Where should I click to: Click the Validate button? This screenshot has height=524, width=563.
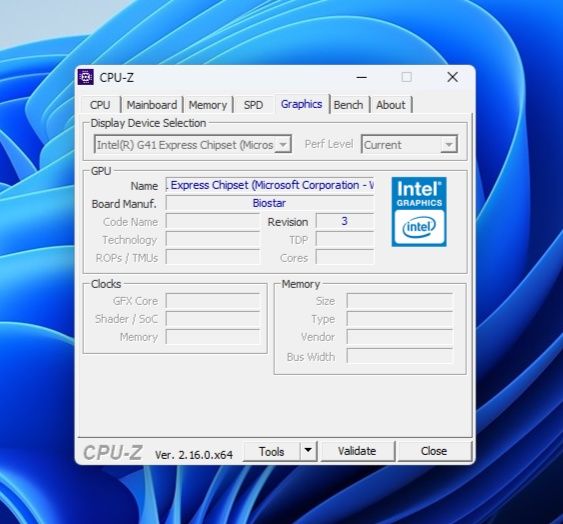click(357, 451)
